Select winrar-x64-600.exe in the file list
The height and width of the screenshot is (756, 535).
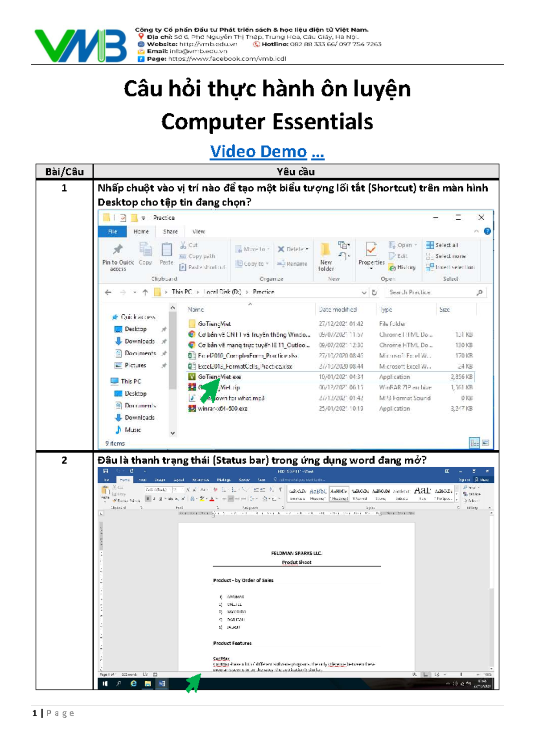click(x=330, y=409)
